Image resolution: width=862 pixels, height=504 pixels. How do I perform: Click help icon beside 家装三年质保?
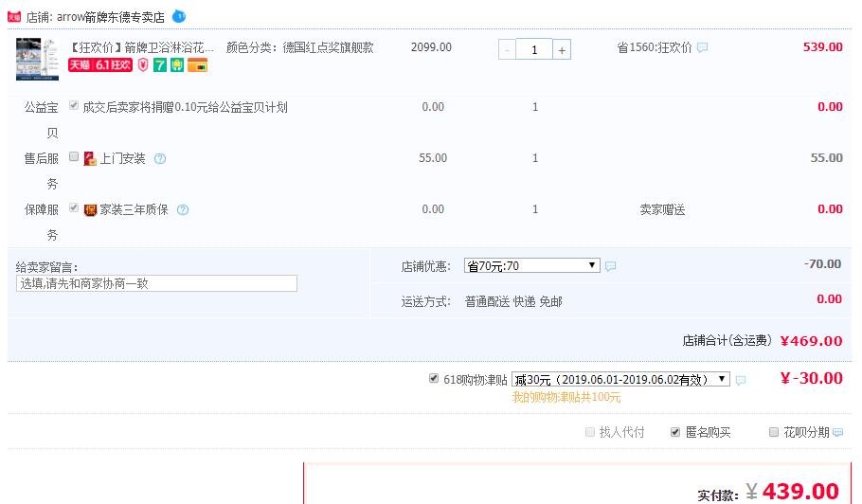(x=183, y=210)
